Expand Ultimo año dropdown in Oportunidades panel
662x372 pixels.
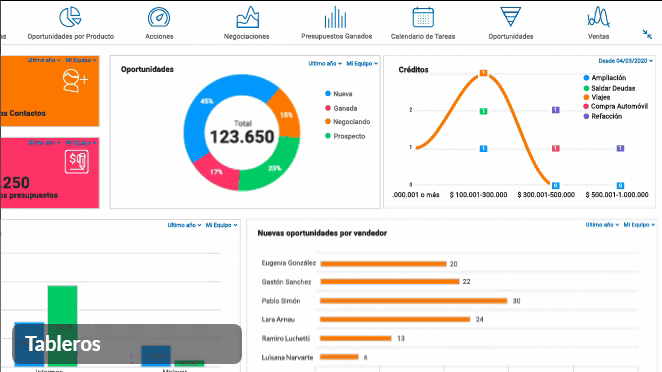coord(325,63)
